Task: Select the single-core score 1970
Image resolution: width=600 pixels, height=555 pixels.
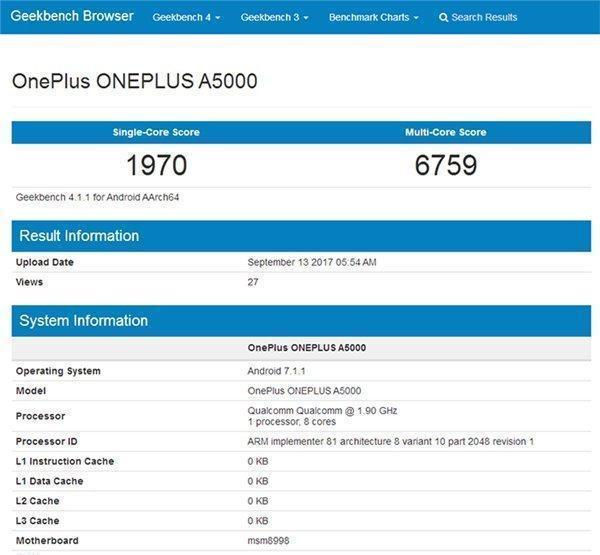Action: (157, 165)
